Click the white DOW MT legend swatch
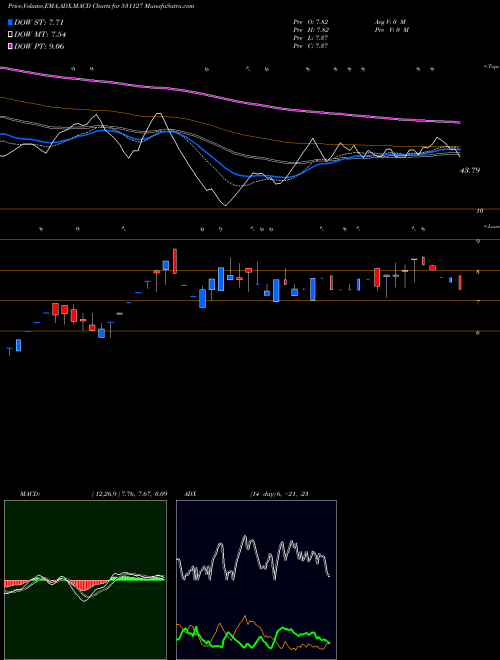 (x=11, y=35)
